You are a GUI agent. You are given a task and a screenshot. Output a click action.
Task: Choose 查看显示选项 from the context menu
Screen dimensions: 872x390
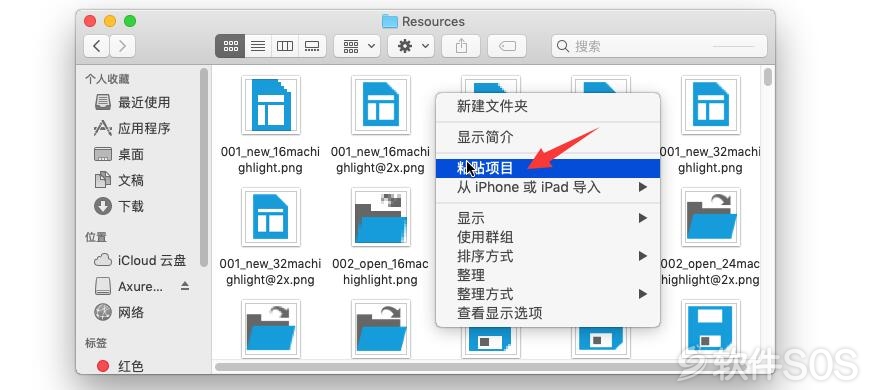coord(548,313)
